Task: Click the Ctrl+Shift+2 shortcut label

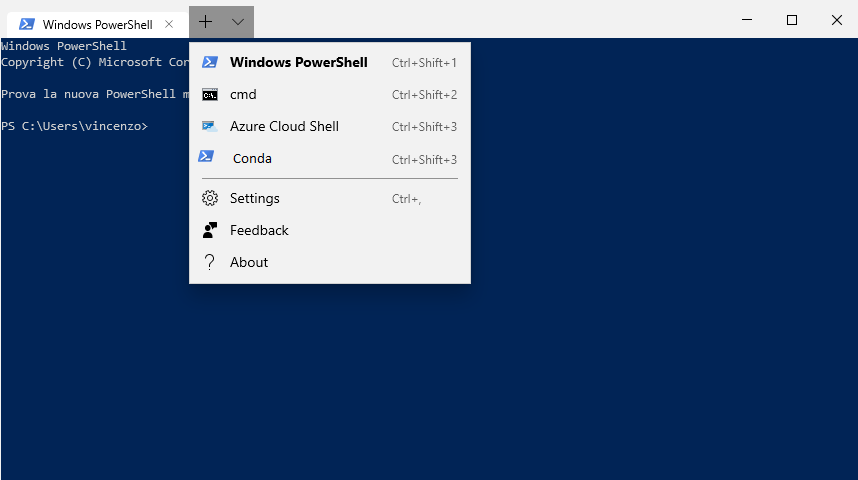Action: [x=424, y=95]
